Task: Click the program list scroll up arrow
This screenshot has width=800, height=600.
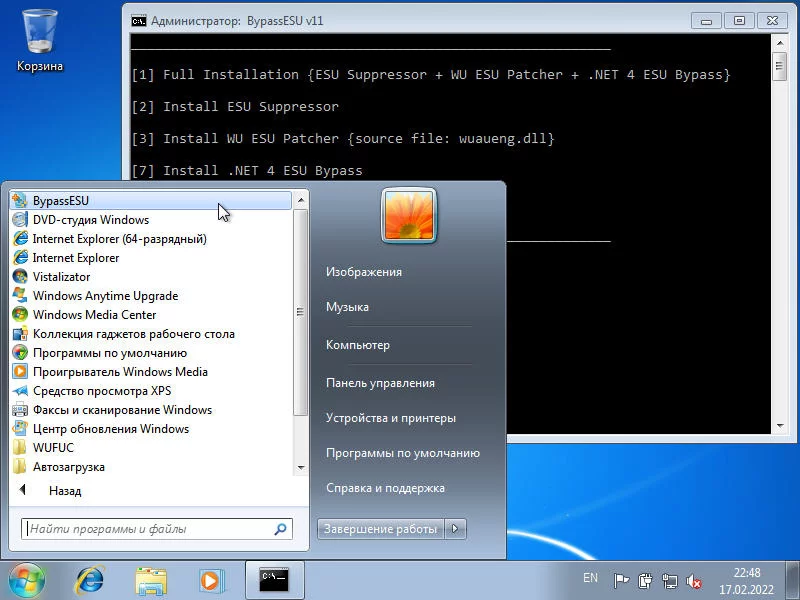Action: [x=301, y=200]
